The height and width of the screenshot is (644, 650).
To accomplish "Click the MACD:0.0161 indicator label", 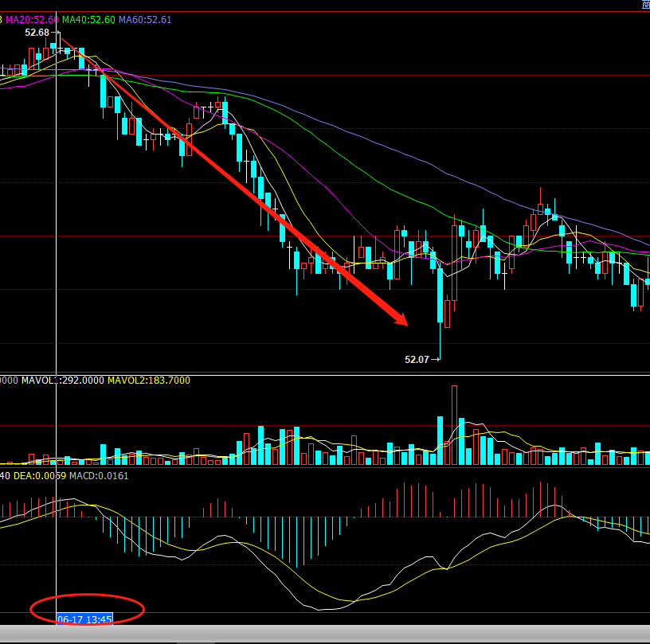I will (x=99, y=476).
